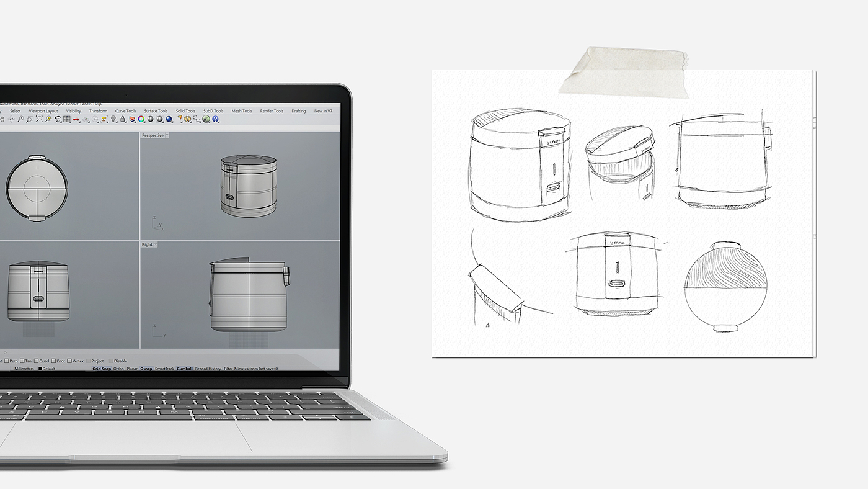868x489 pixels.
Task: Toggle Planar mode in status bar
Action: [132, 369]
